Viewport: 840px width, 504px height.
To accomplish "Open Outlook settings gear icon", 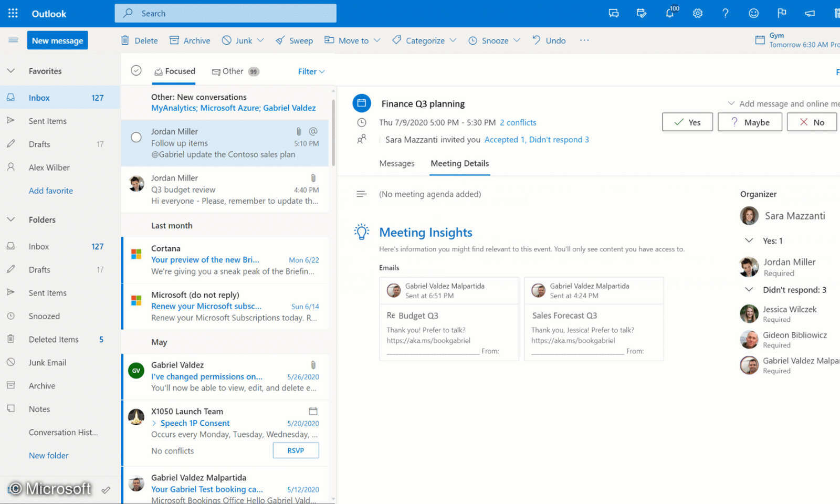I will pyautogui.click(x=698, y=13).
